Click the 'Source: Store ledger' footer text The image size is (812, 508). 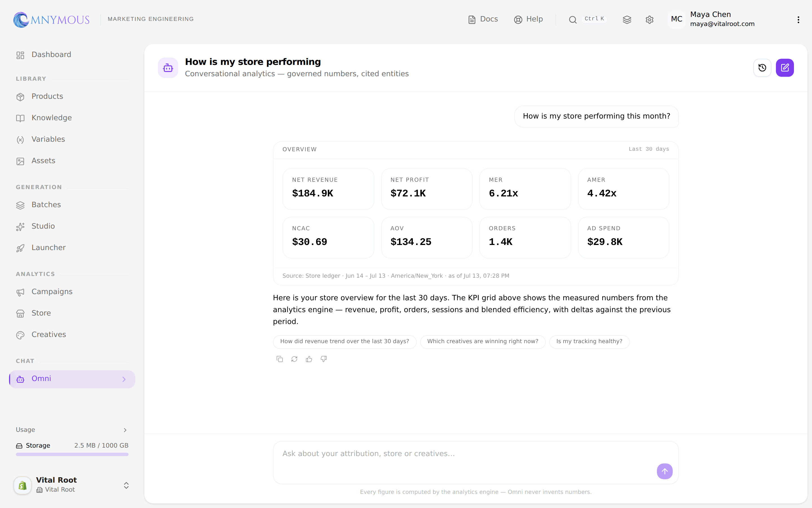coord(396,276)
